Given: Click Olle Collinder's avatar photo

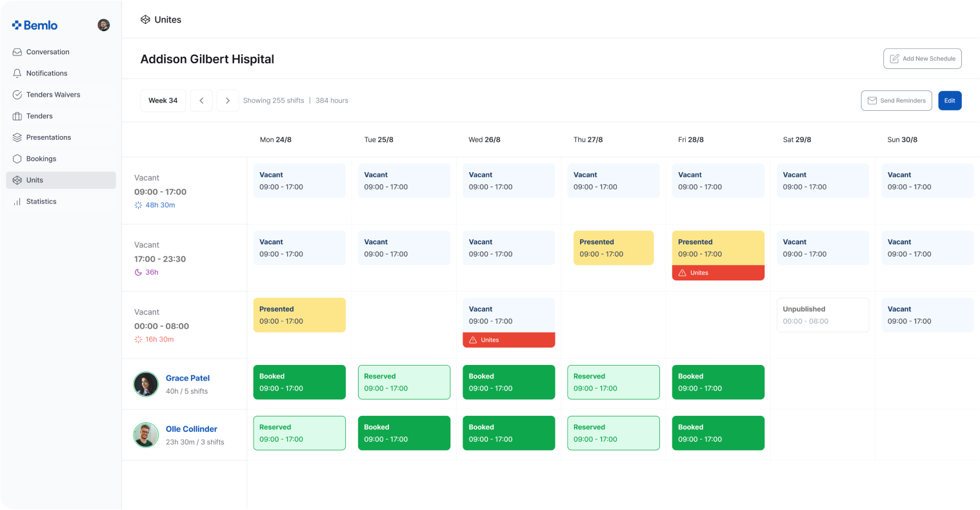Looking at the screenshot, I should (x=146, y=435).
